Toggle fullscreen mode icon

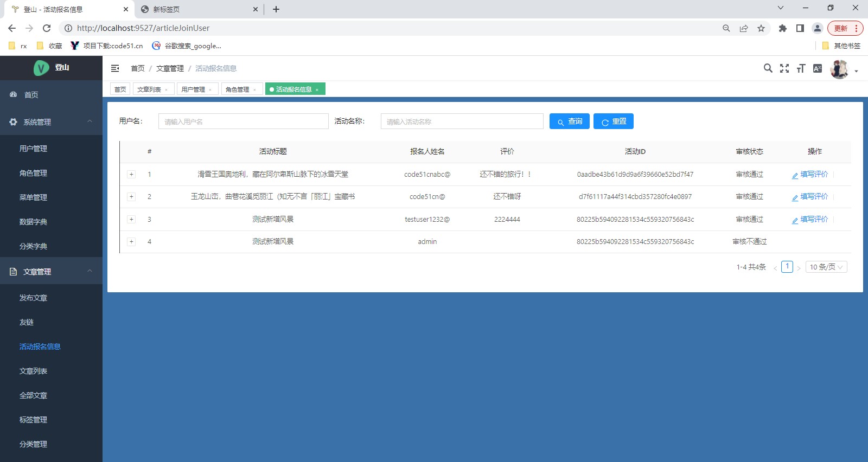(x=784, y=68)
